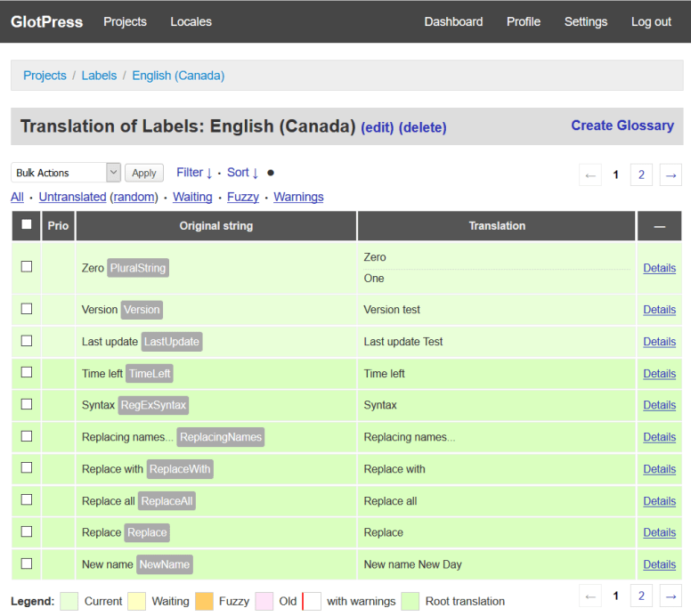
Task: Expand the Sort options
Action: click(x=242, y=173)
